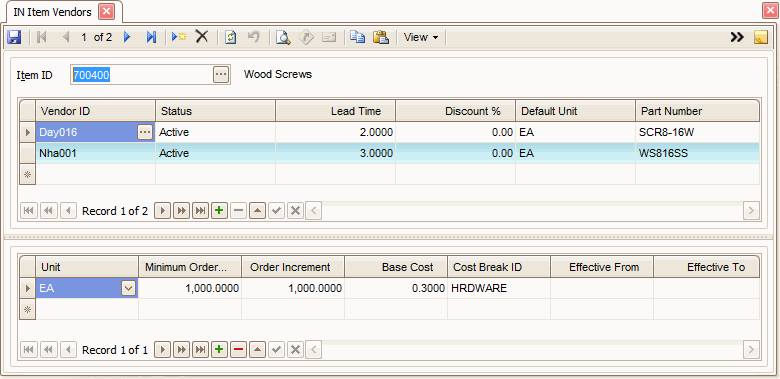This screenshot has height=379, width=780.
Task: Cancel edit in vendor grid navigator
Action: (295, 211)
